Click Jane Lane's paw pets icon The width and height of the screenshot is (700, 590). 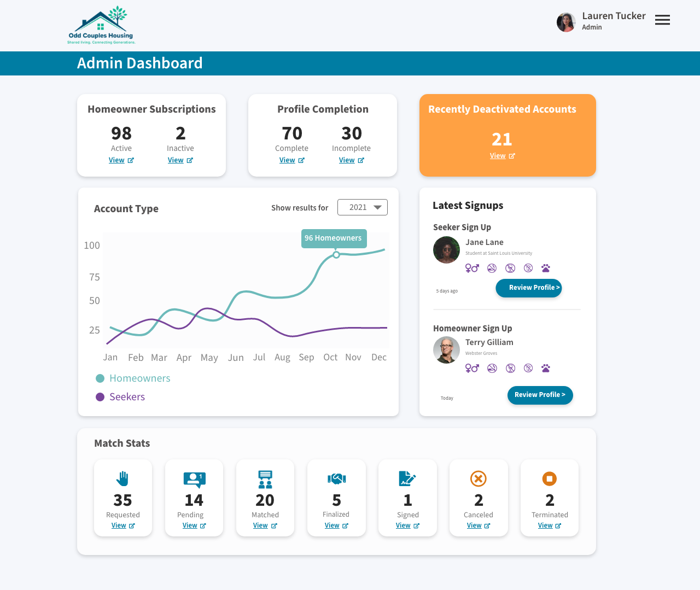545,268
